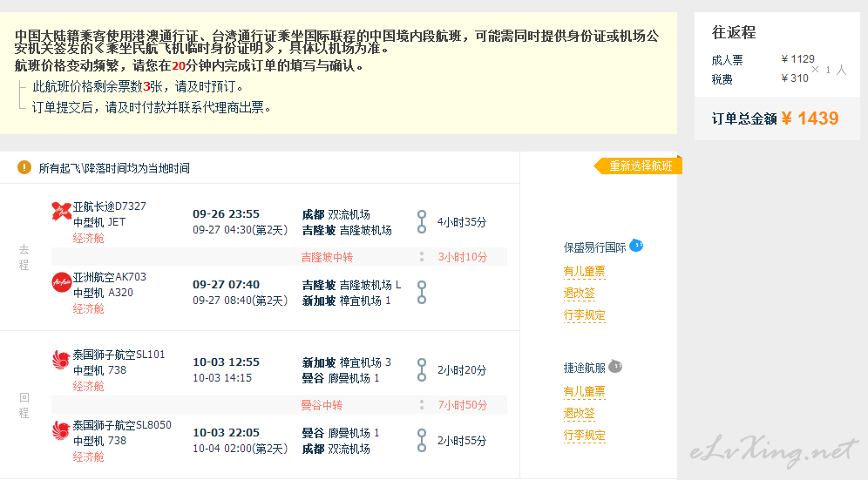View 行李规定 under 捷途航服
This screenshot has width=868, height=480.
584,436
